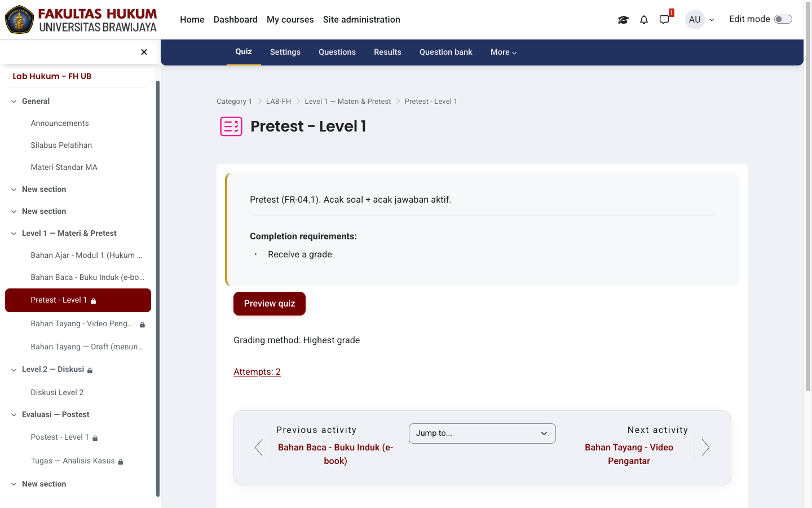The height and width of the screenshot is (508, 812).
Task: Click the AU user avatar
Action: [695, 19]
